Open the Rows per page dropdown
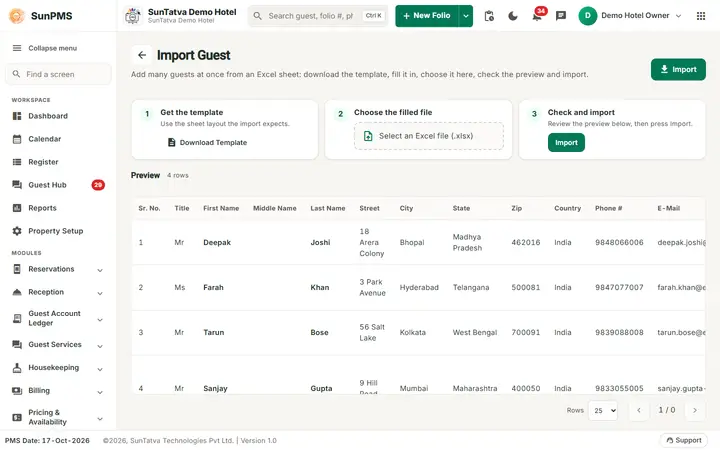This screenshot has height=450, width=720. (x=603, y=411)
